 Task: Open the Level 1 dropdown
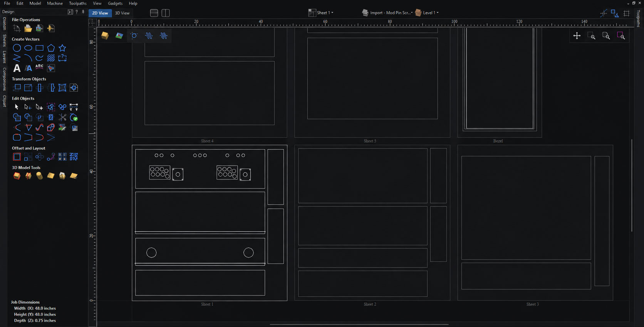pyautogui.click(x=427, y=13)
